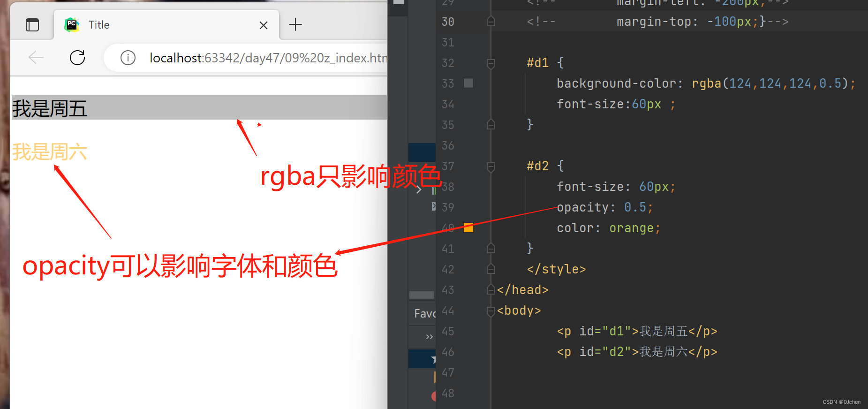Image resolution: width=868 pixels, height=409 pixels.
Task: Collapse the #d1 CSS block fold marker
Action: point(491,63)
